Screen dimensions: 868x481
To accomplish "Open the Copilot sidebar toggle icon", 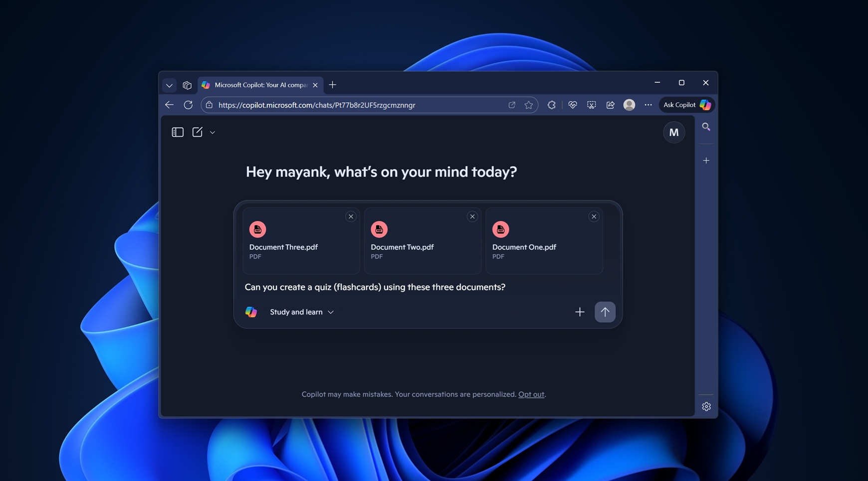I will 178,132.
